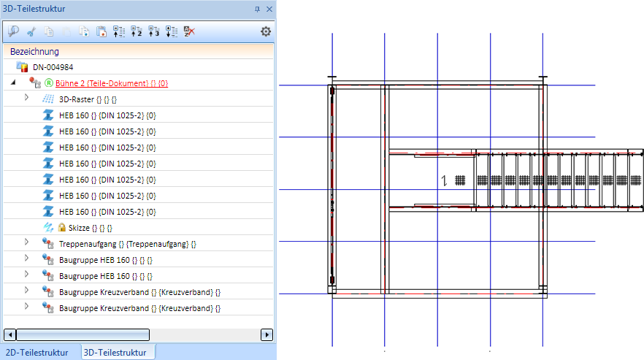The height and width of the screenshot is (360, 644).
Task: Click the collapse to level 2 icon
Action: pos(137,31)
